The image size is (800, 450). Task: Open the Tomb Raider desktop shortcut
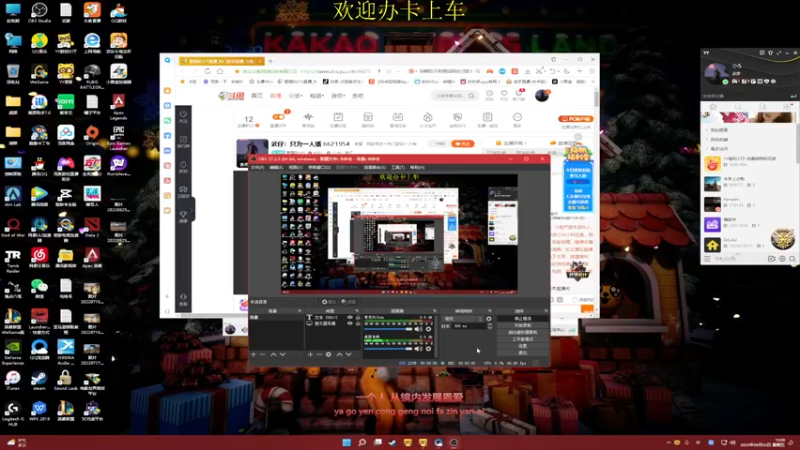tap(13, 260)
